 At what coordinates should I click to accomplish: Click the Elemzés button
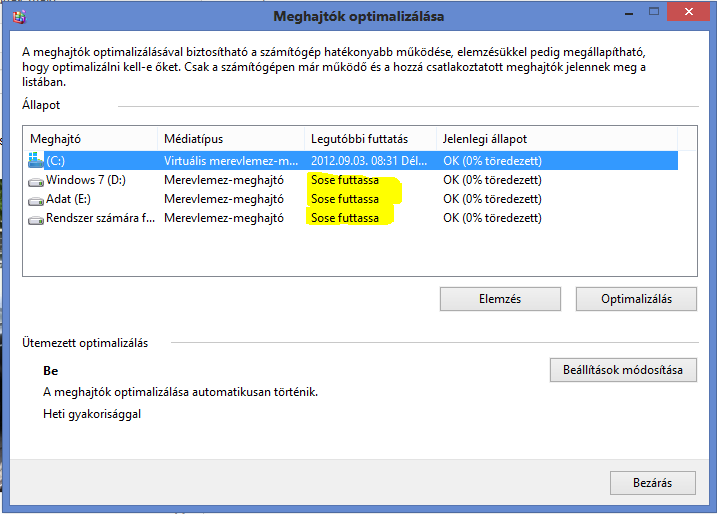click(500, 299)
